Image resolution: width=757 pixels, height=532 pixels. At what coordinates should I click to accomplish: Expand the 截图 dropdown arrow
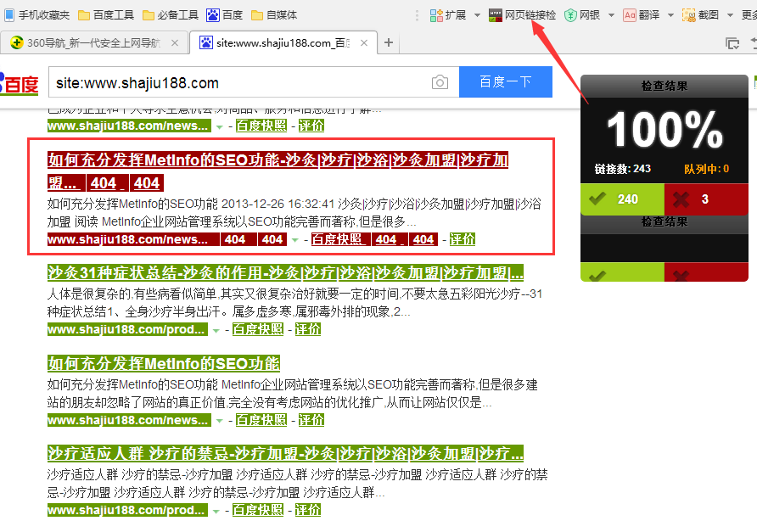click(x=730, y=15)
